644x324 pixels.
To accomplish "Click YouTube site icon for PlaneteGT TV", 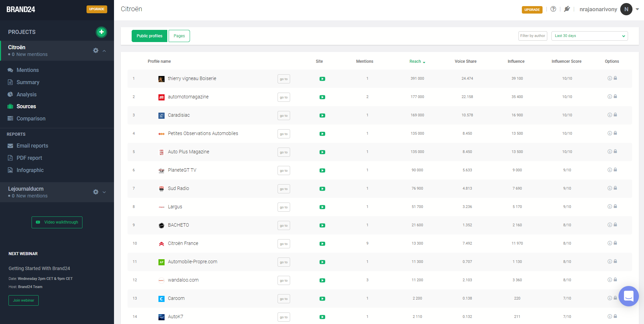I will pyautogui.click(x=322, y=170).
